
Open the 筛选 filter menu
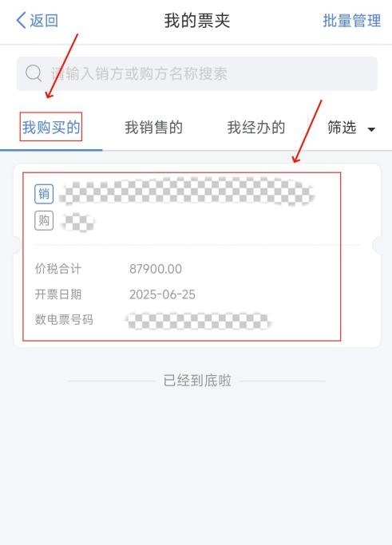pyautogui.click(x=351, y=128)
